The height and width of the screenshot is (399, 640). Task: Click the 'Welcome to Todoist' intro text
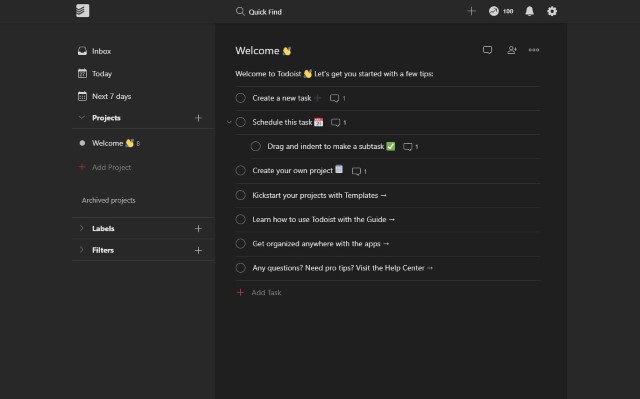[334, 74]
